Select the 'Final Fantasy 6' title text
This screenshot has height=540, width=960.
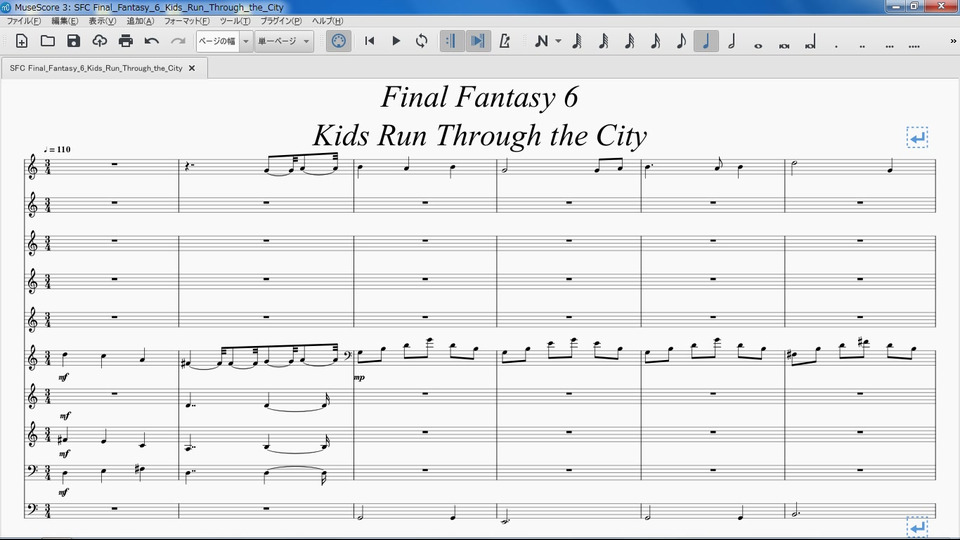pyautogui.click(x=479, y=97)
